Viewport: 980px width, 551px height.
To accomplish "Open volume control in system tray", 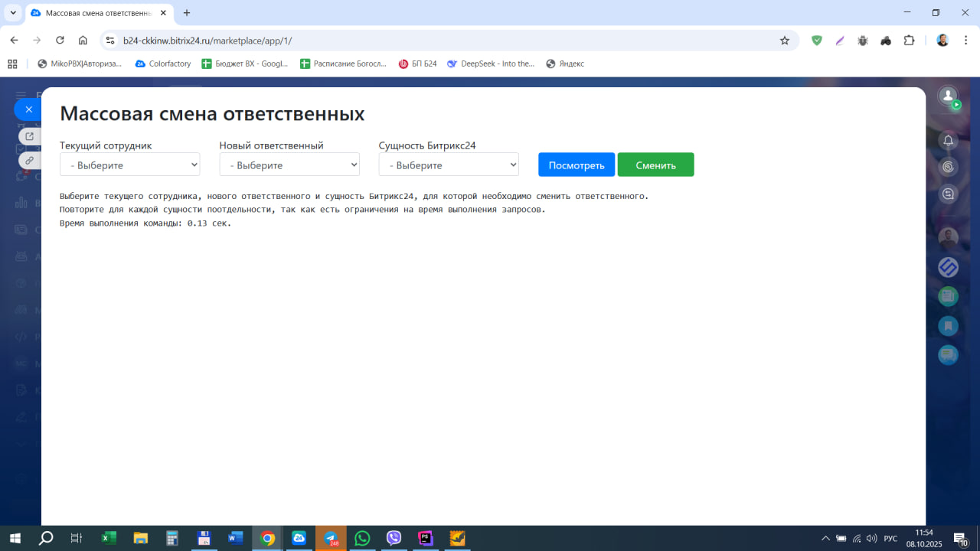I will click(871, 538).
